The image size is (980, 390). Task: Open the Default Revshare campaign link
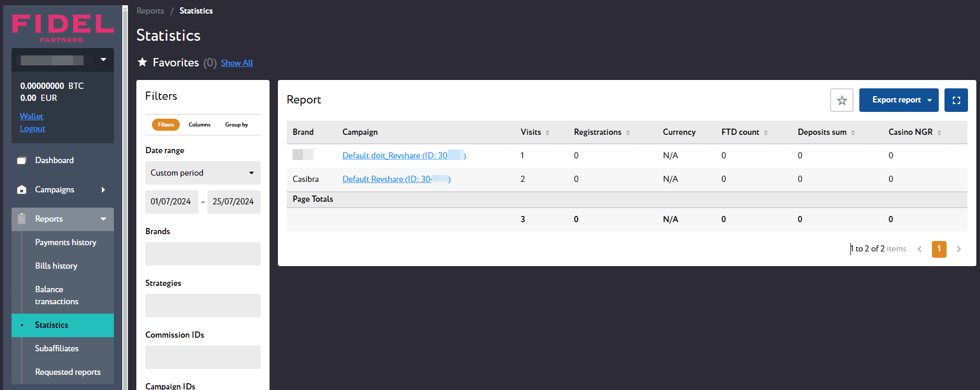(396, 179)
